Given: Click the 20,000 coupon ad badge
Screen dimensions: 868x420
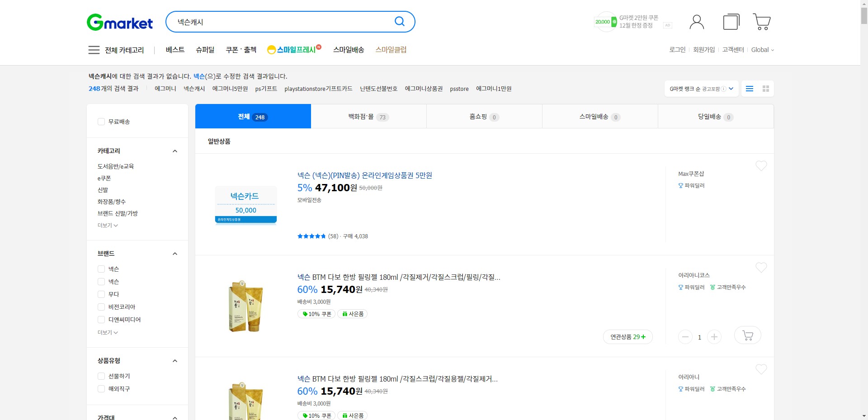Looking at the screenshot, I should [x=605, y=22].
